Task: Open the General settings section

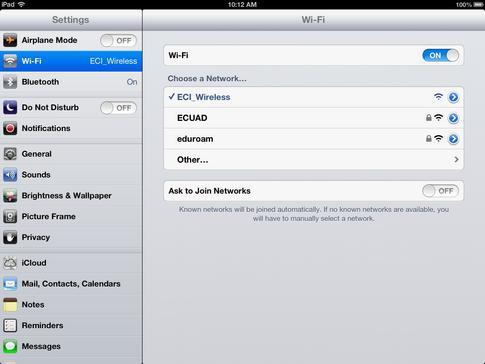Action: click(71, 154)
